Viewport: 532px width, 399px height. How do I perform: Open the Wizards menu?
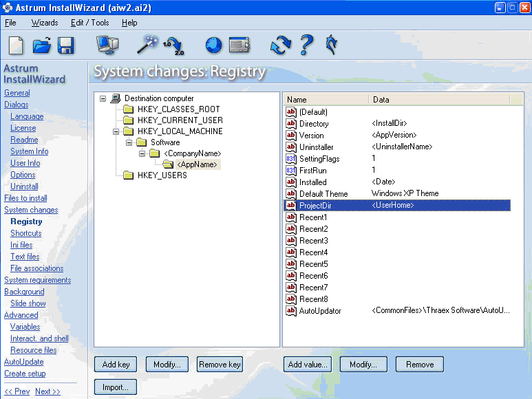tap(45, 23)
